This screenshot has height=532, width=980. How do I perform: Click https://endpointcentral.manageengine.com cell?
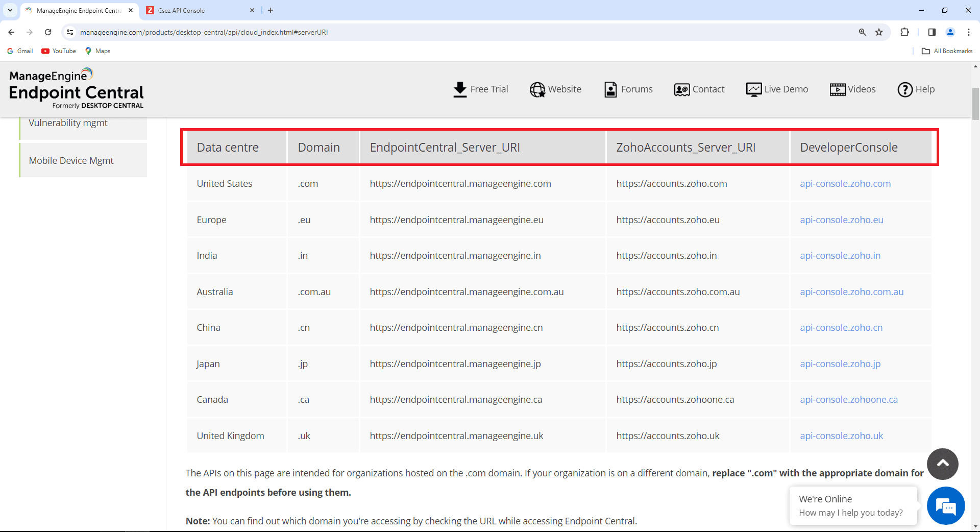click(x=483, y=184)
